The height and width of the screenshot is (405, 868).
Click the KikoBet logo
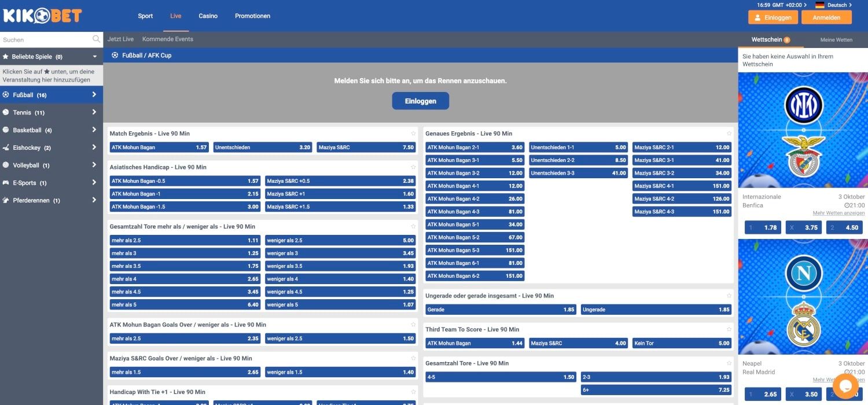pos(42,16)
